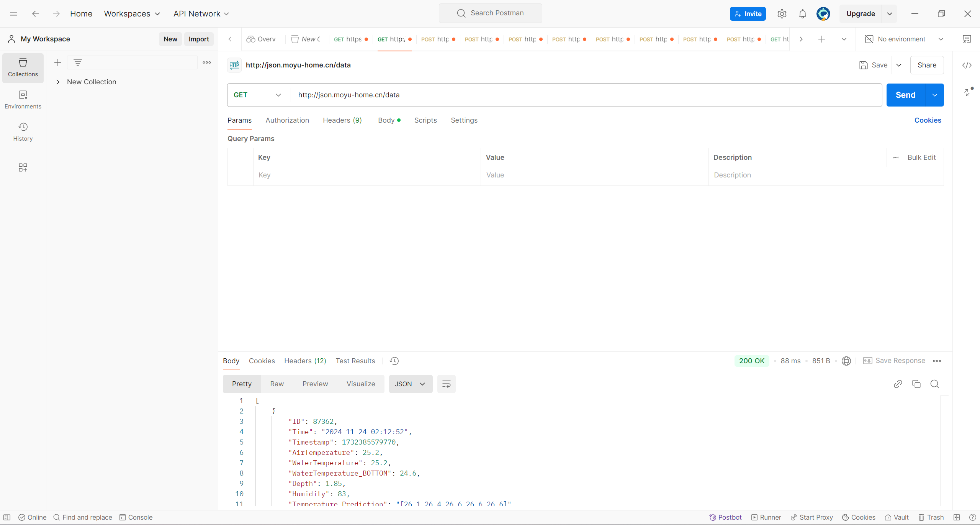This screenshot has height=525, width=980.
Task: Click the Import button
Action: coord(199,39)
